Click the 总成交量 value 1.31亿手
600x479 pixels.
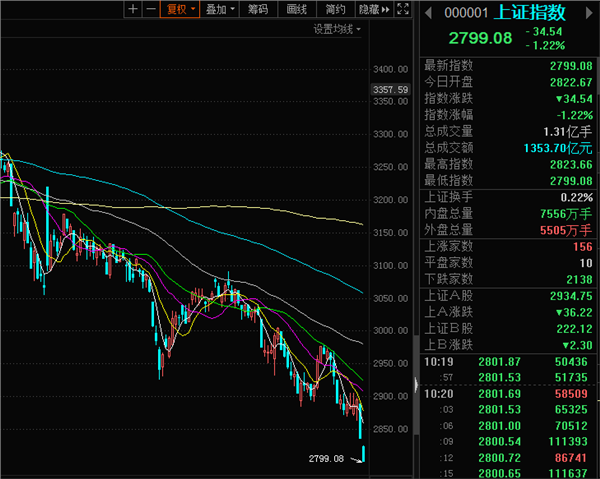568,132
